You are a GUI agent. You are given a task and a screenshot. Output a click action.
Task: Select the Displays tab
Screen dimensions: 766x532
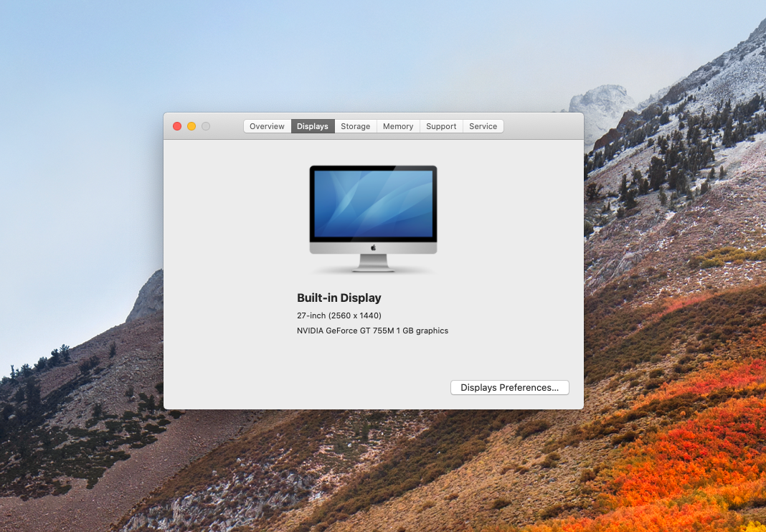pyautogui.click(x=313, y=126)
